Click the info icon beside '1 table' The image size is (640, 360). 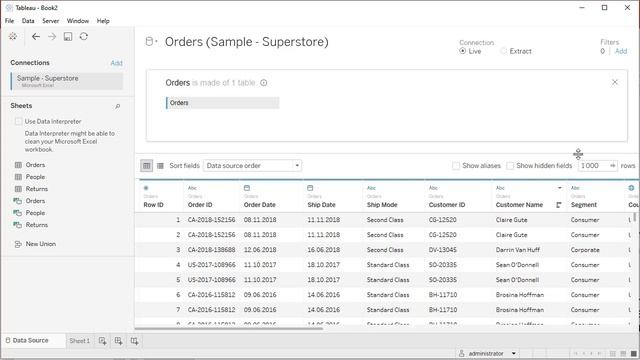pos(264,83)
